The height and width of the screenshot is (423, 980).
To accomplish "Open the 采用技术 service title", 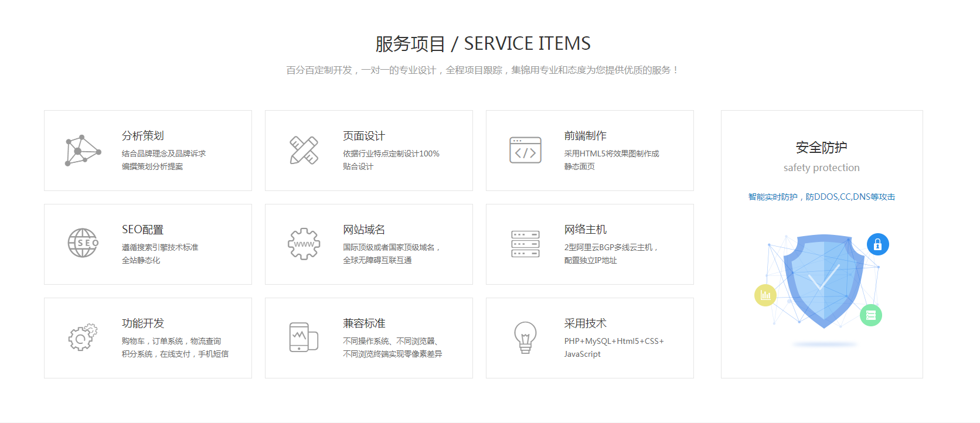I will coord(586,323).
